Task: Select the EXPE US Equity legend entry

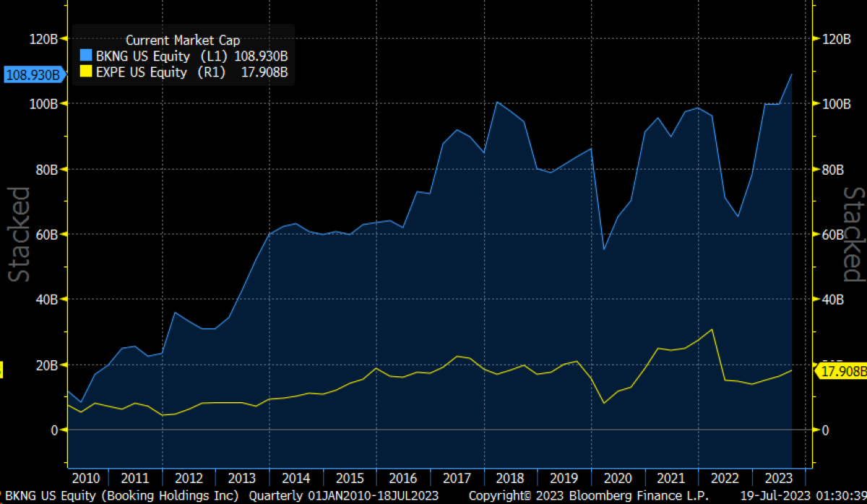Action: tap(152, 71)
